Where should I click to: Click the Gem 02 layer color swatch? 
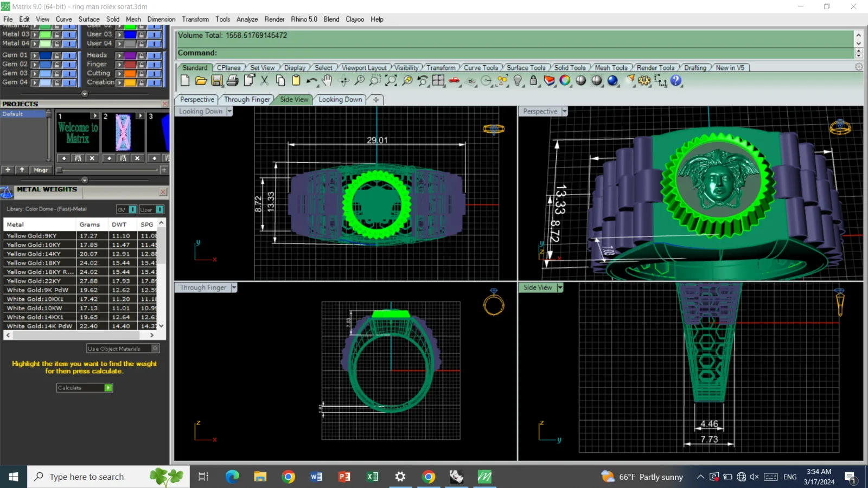(44, 65)
